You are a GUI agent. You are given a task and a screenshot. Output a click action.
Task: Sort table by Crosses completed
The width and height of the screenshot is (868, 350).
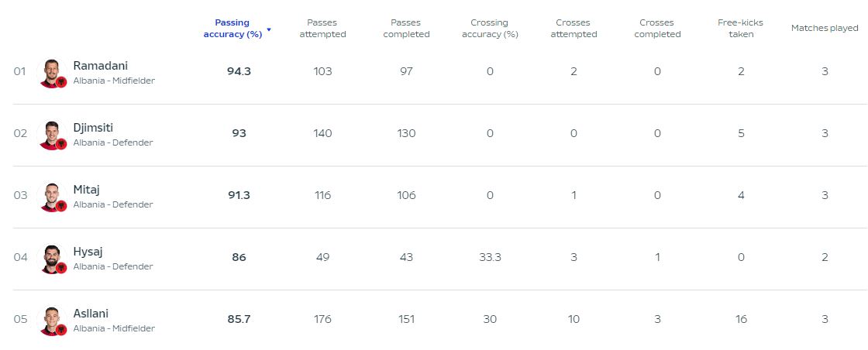coord(657,28)
